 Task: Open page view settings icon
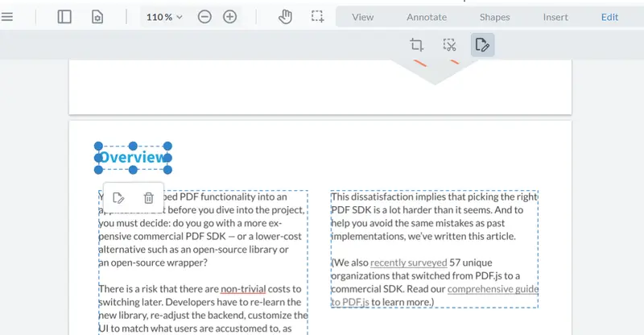pos(97,17)
